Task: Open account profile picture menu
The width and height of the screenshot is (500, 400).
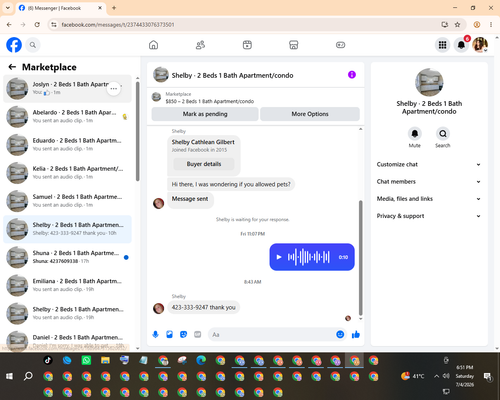Action: click(480, 45)
